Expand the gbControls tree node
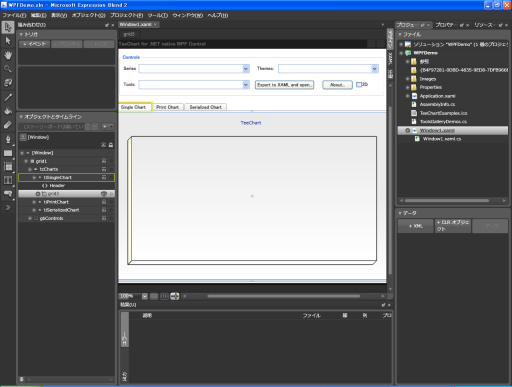Viewport: 512px width, 387px height. tap(30, 218)
